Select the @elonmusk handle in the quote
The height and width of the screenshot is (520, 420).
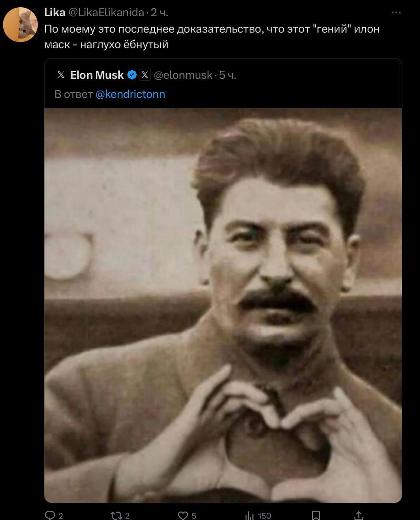coord(183,75)
